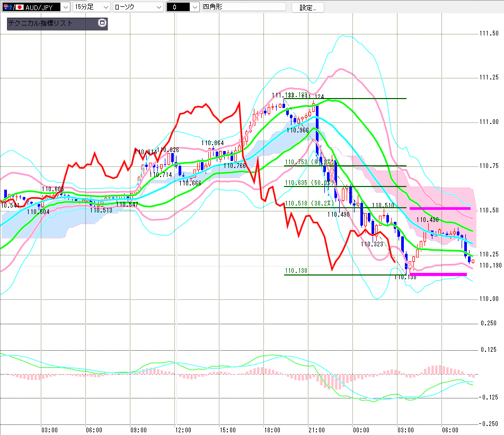The width and height of the screenshot is (504, 435).
Task: Click the -0.125 oscillator axis value
Action: tap(488, 397)
